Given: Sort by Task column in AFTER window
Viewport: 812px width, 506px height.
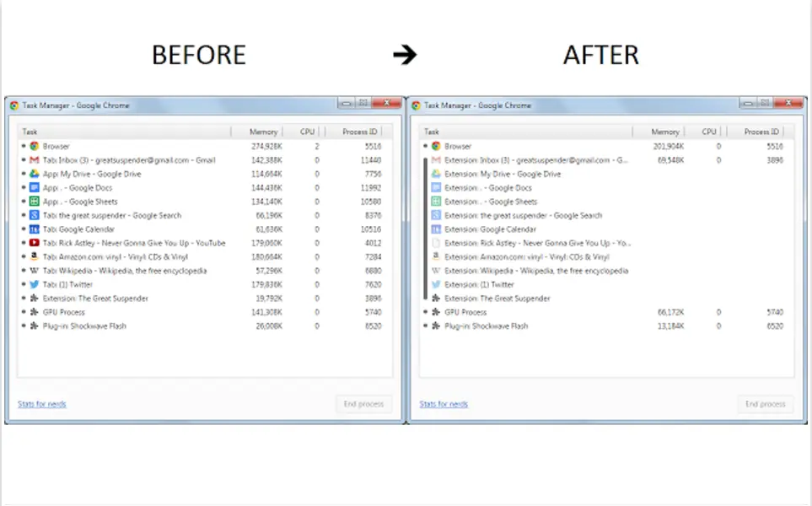Looking at the screenshot, I should pyautogui.click(x=526, y=132).
